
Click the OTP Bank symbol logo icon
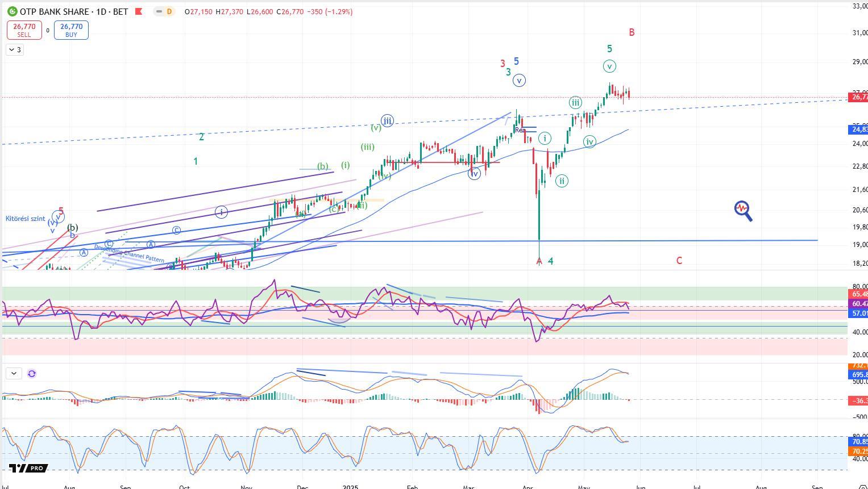tap(12, 11)
